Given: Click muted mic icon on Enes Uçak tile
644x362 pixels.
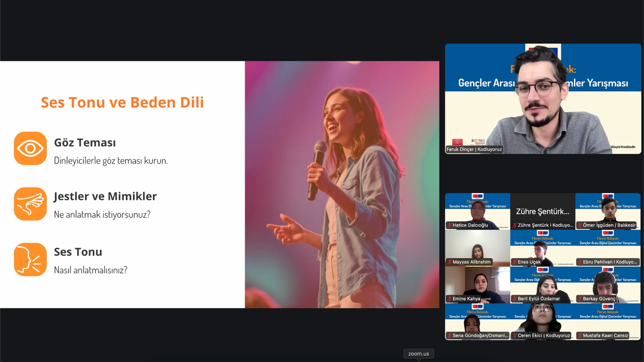Looking at the screenshot, I should [515, 262].
